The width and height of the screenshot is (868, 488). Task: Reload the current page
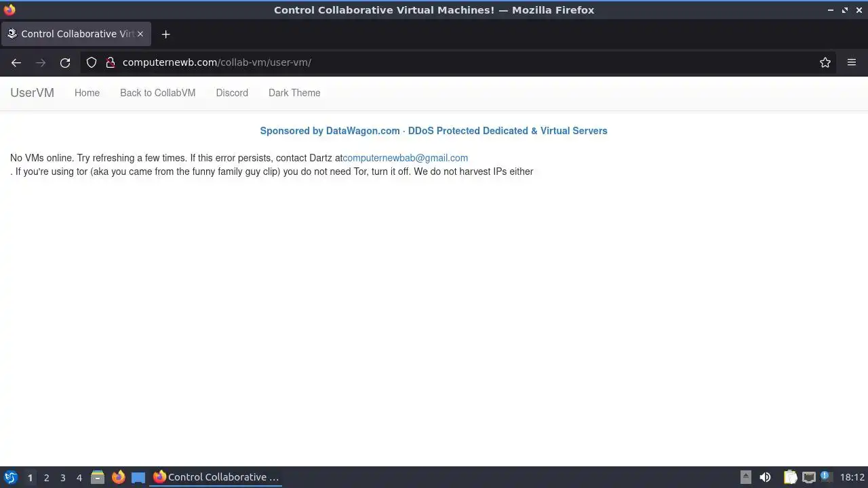pos(65,62)
